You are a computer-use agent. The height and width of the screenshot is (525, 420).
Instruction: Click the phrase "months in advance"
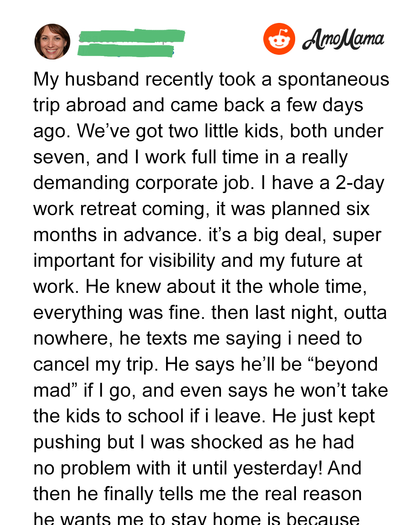(x=115, y=235)
